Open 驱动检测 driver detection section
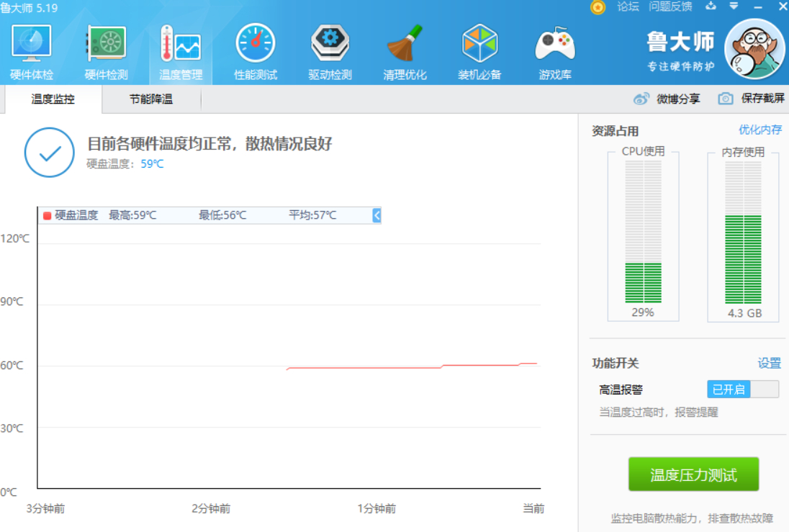The height and width of the screenshot is (532, 789). [330, 53]
